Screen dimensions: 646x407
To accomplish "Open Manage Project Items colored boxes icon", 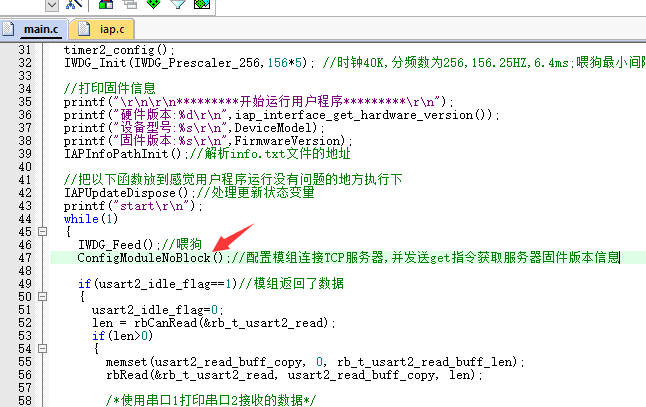I will 106,4.
